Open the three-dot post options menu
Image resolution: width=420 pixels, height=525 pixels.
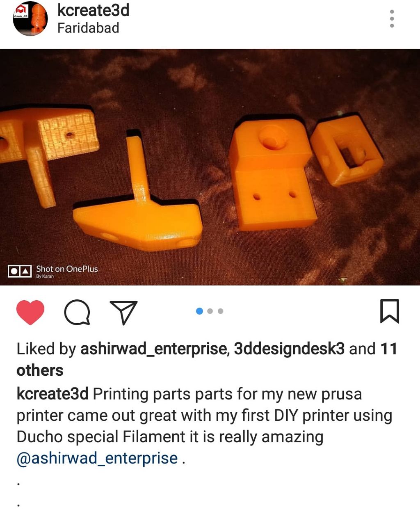click(x=392, y=19)
